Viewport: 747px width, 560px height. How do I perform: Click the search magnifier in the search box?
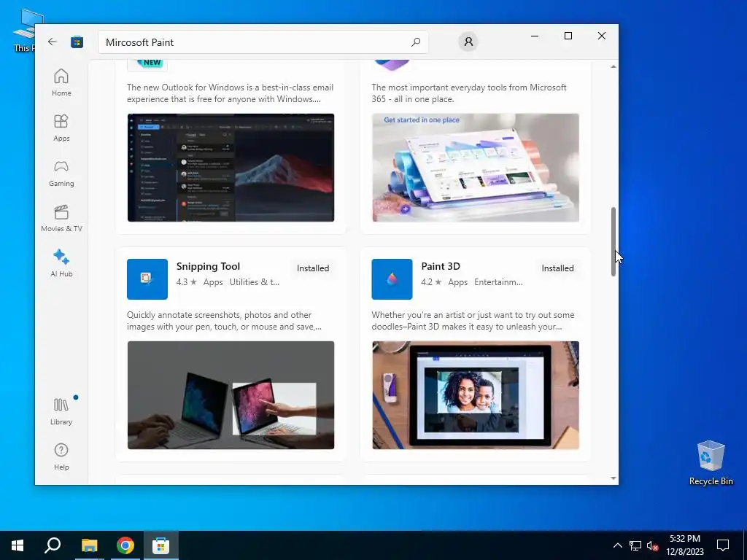(x=415, y=42)
